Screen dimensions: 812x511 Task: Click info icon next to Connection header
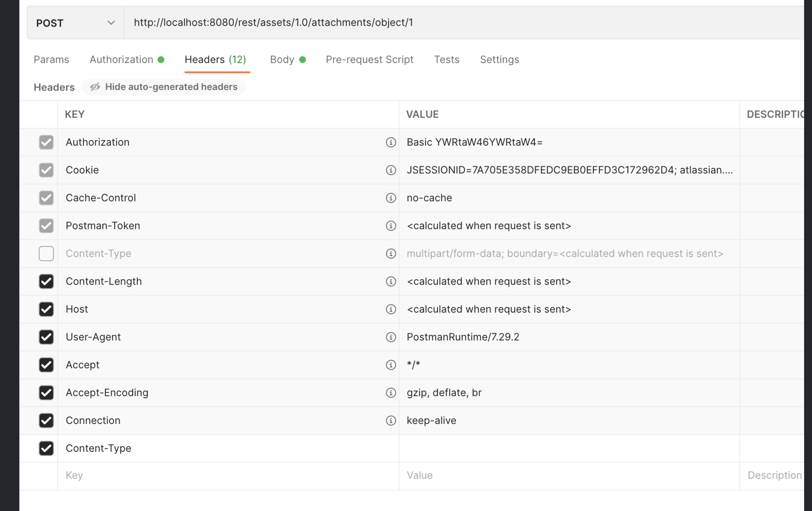click(390, 421)
